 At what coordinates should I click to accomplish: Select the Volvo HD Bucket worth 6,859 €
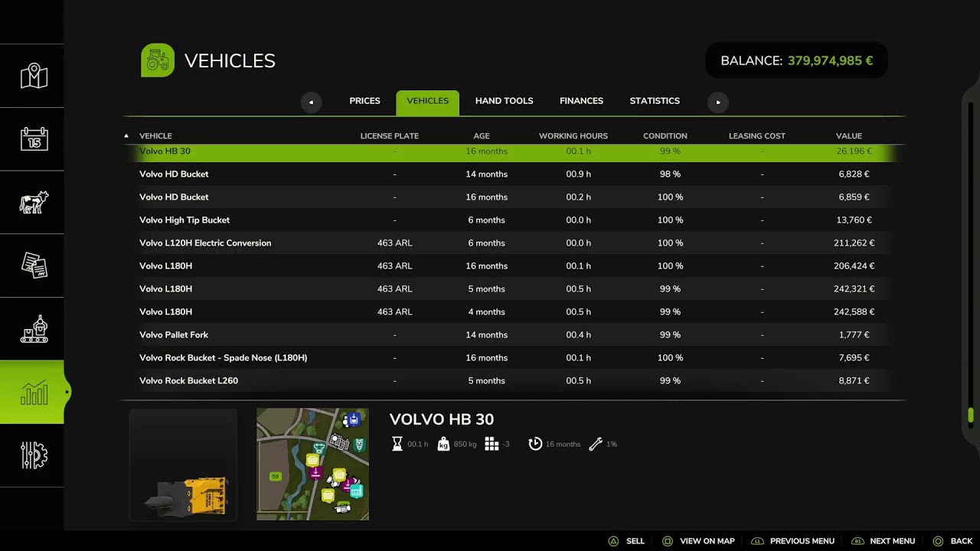pyautogui.click(x=514, y=197)
